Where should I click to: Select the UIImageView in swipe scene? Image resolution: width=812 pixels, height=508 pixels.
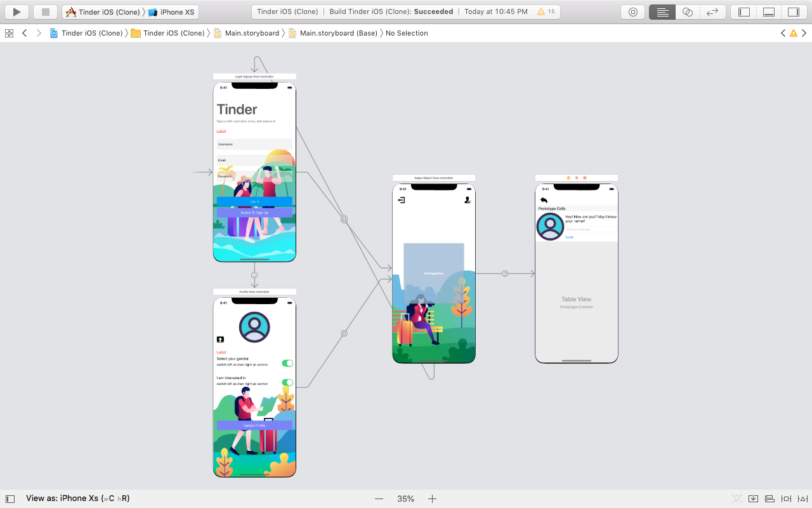coord(434,273)
